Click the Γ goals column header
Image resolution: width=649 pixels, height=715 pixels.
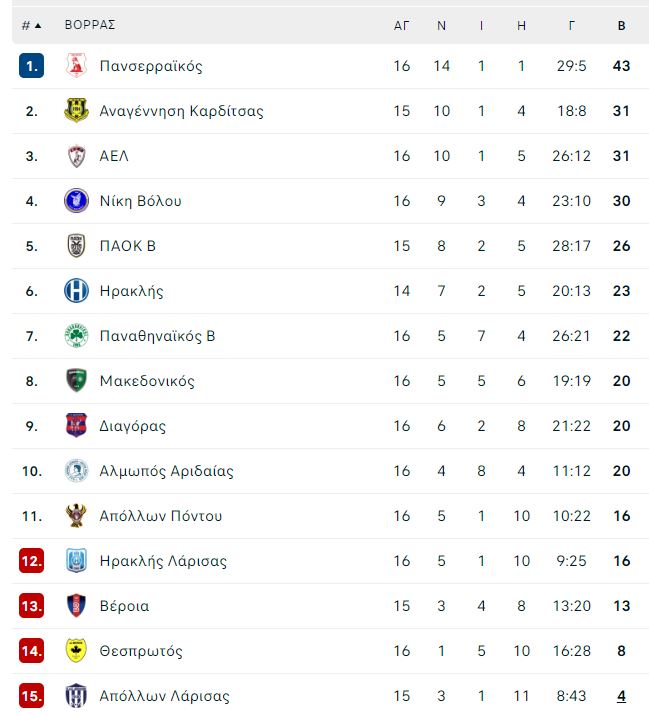(x=571, y=26)
